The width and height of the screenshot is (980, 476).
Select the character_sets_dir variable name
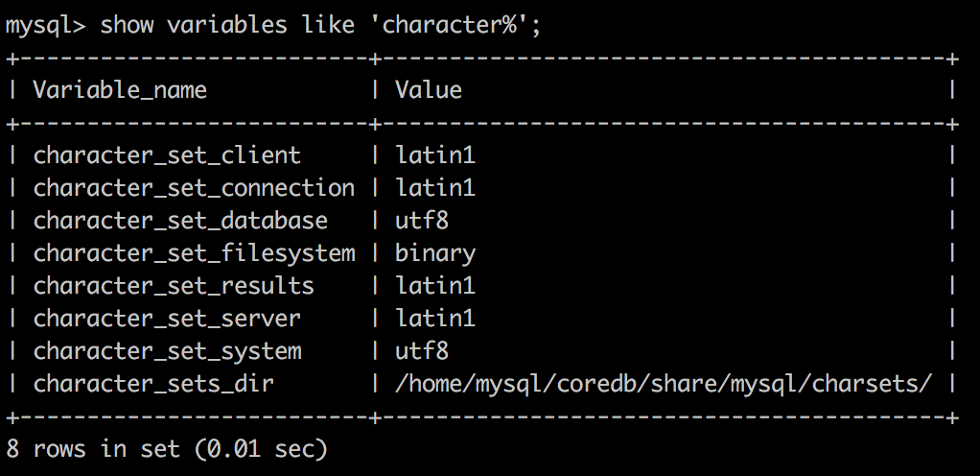(153, 384)
